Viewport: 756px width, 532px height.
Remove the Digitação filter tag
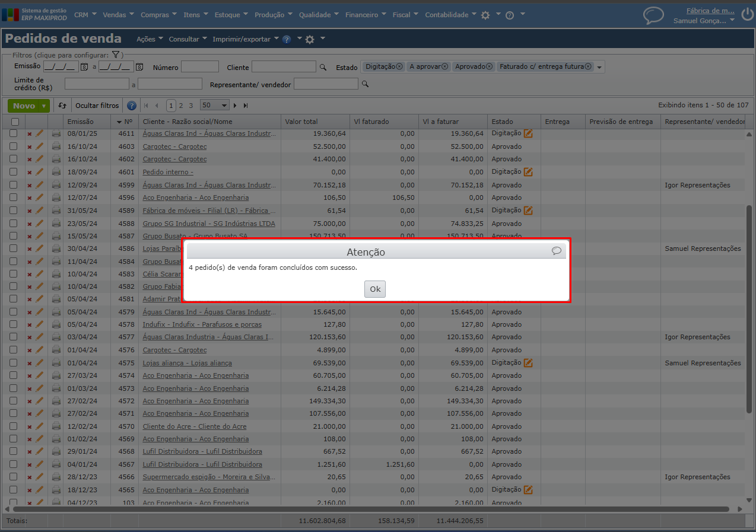pos(399,66)
